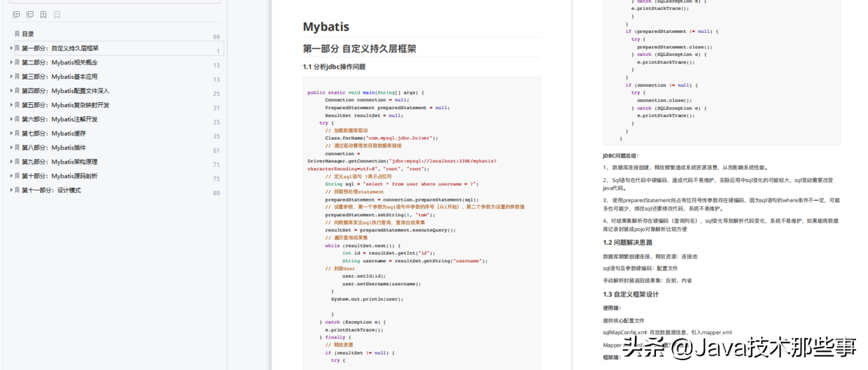This screenshot has height=370, width=868.
Task: Click the line 提供核心配置文件
Action: click(x=624, y=320)
